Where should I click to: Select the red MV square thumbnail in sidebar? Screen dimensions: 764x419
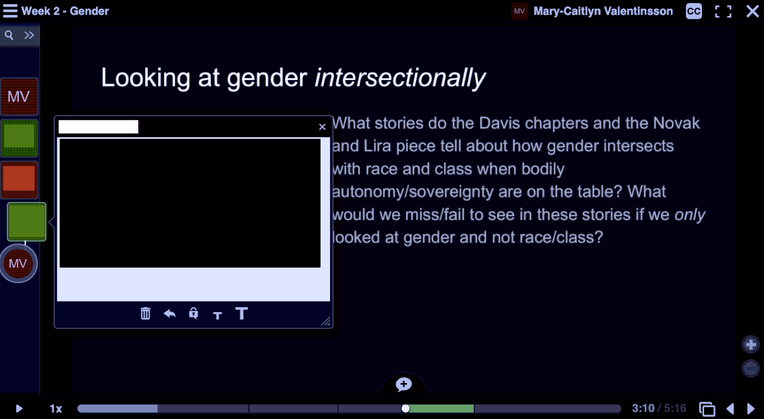pyautogui.click(x=19, y=97)
